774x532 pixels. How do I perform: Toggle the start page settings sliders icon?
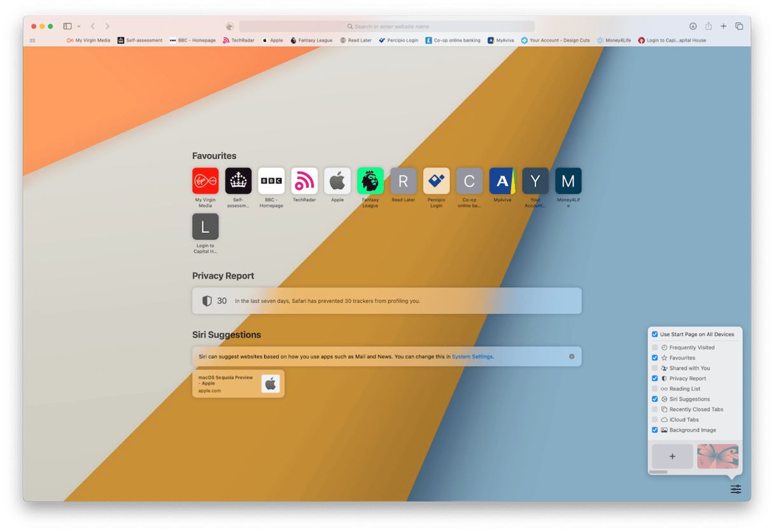click(736, 489)
